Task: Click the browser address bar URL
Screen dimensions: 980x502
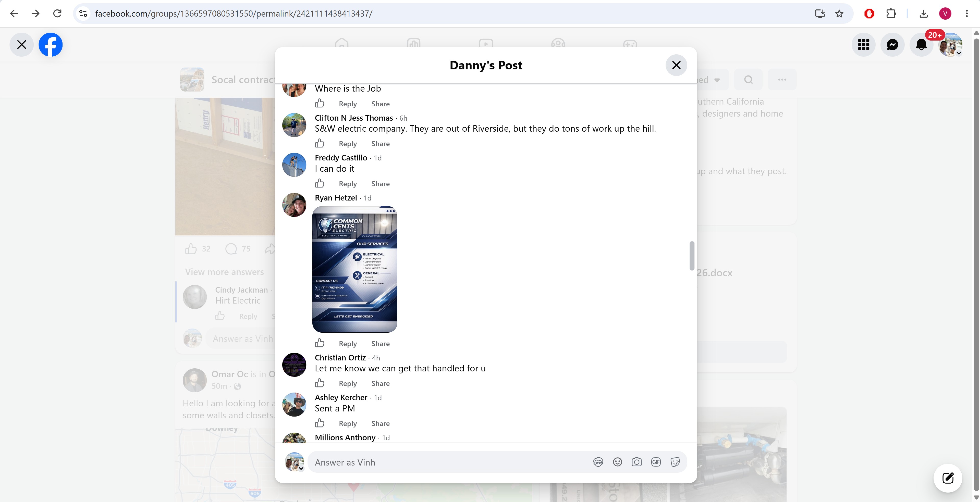Action: tap(234, 14)
